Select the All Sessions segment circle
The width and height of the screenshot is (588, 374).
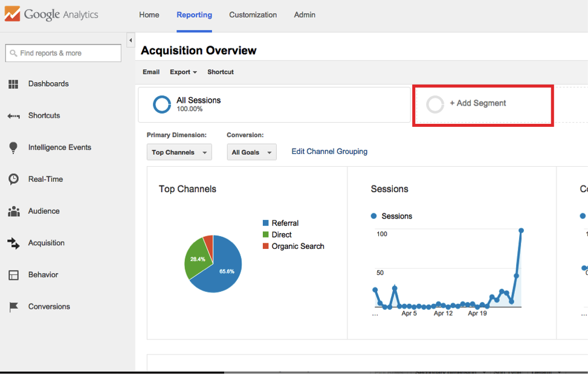tap(161, 104)
